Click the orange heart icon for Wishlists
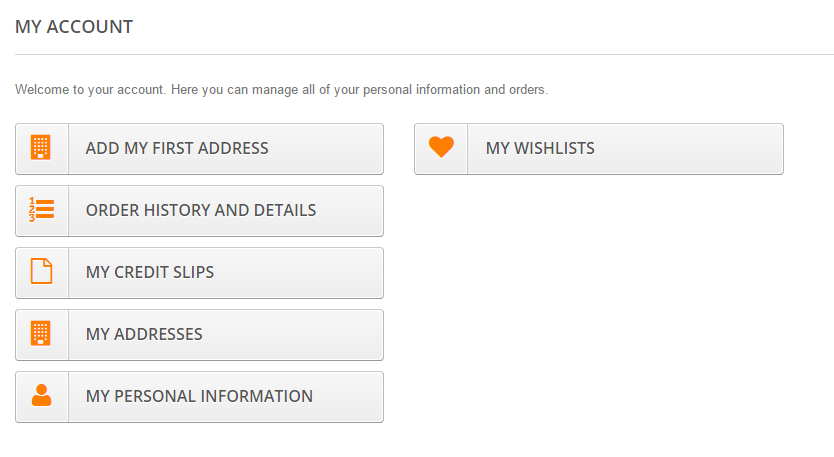The image size is (834, 457). pos(441,148)
